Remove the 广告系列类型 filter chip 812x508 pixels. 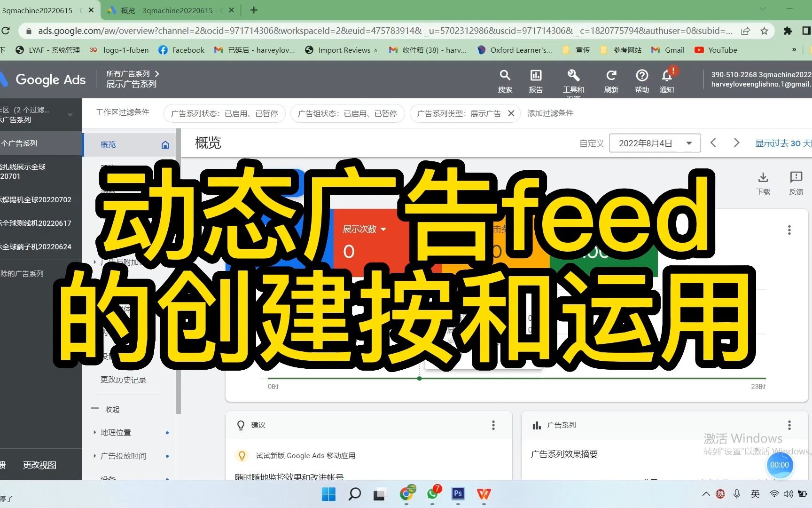(511, 113)
